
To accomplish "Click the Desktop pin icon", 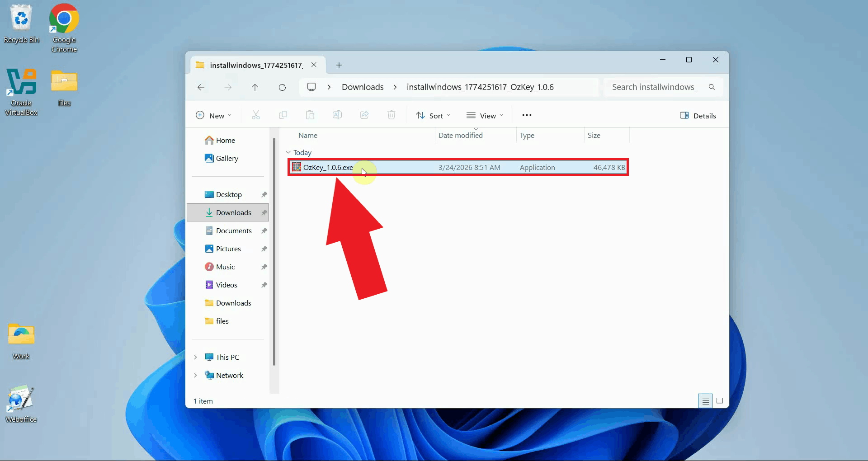I will coord(264,194).
